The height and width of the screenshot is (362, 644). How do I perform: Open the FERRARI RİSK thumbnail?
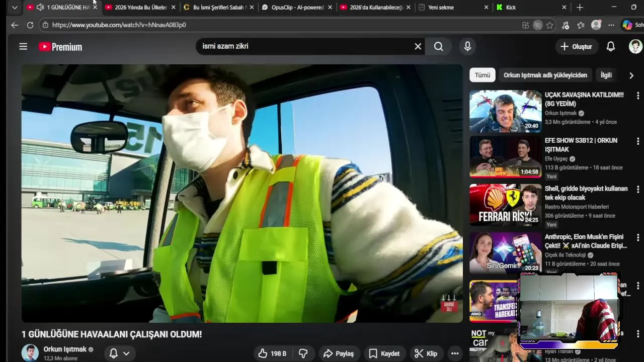click(x=506, y=205)
